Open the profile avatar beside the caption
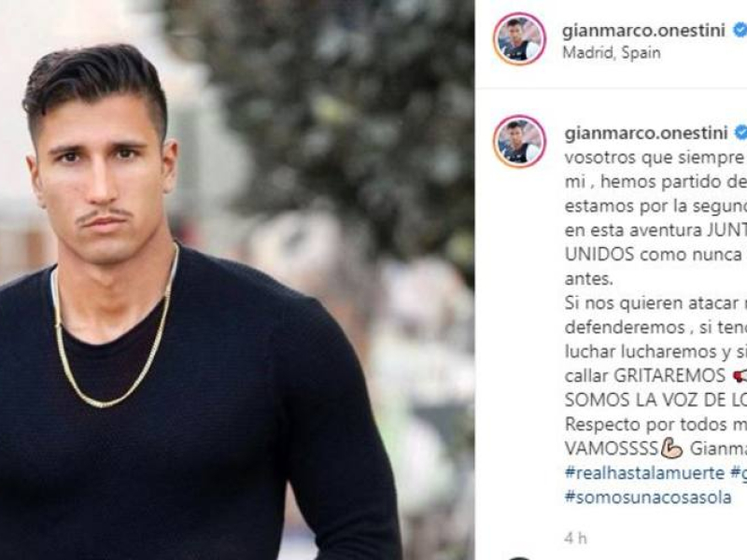This screenshot has width=747, height=560. tap(519, 141)
